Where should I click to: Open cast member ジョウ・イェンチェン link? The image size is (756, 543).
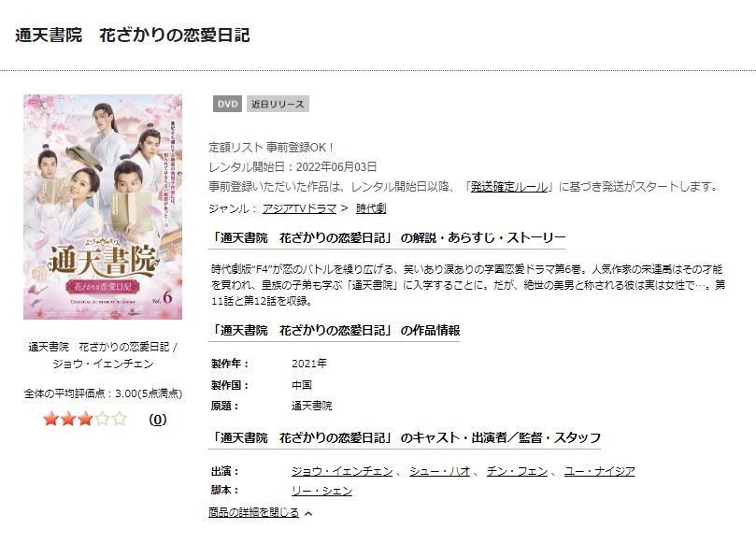(x=342, y=471)
